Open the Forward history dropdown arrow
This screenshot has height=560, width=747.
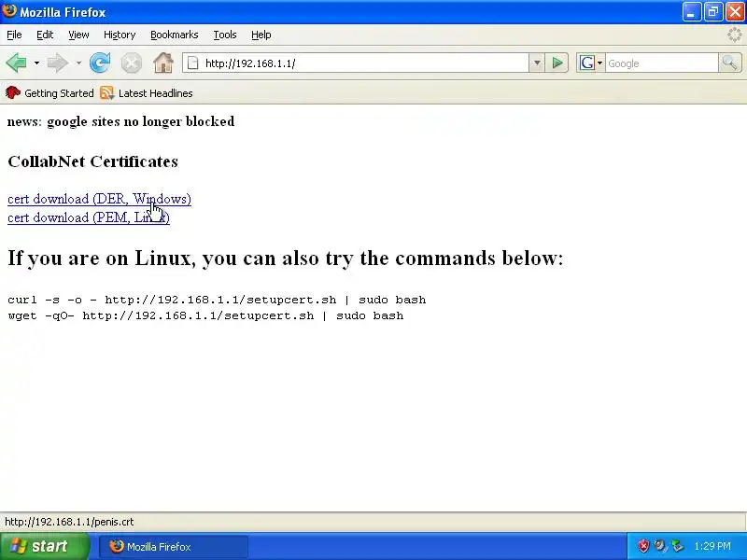coord(78,63)
